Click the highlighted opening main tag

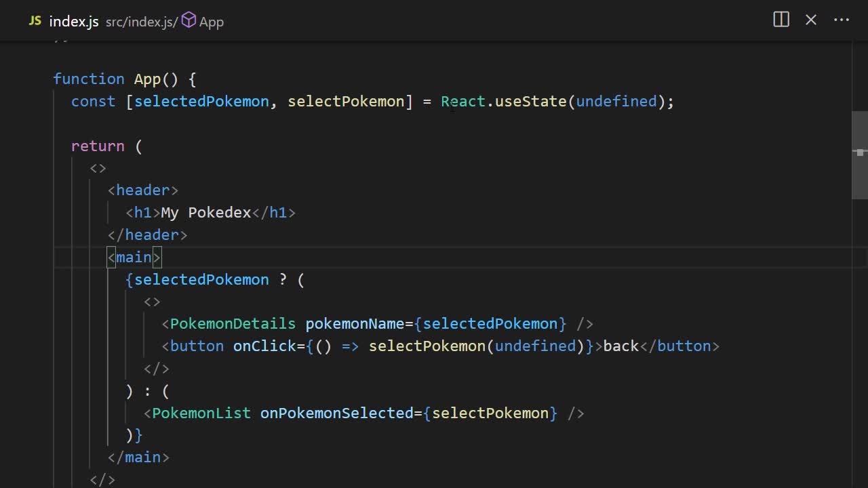tap(134, 258)
